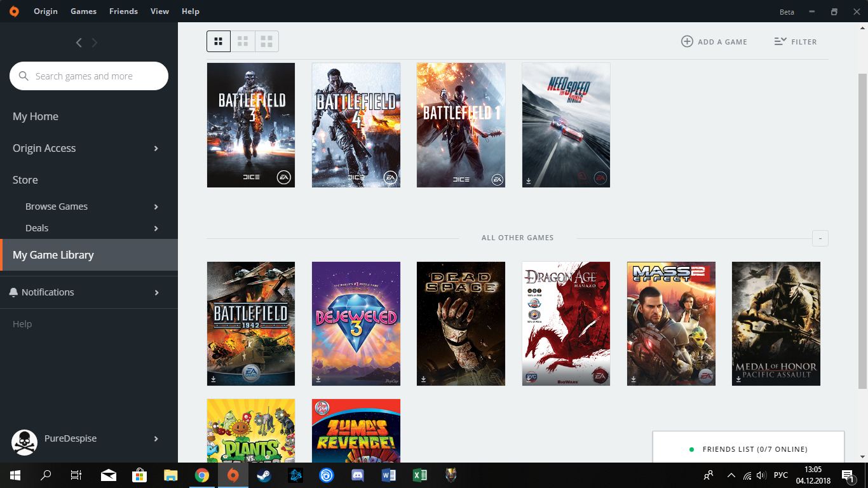Screen dimensions: 868x488
Task: Open Windows Task View
Action: pos(76,475)
